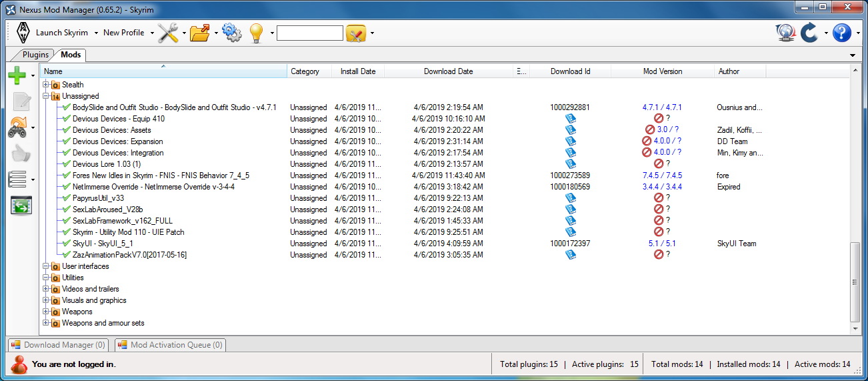Click the thumbs-up endorse icon in sidebar
Image resolution: width=868 pixels, height=381 pixels.
click(21, 153)
